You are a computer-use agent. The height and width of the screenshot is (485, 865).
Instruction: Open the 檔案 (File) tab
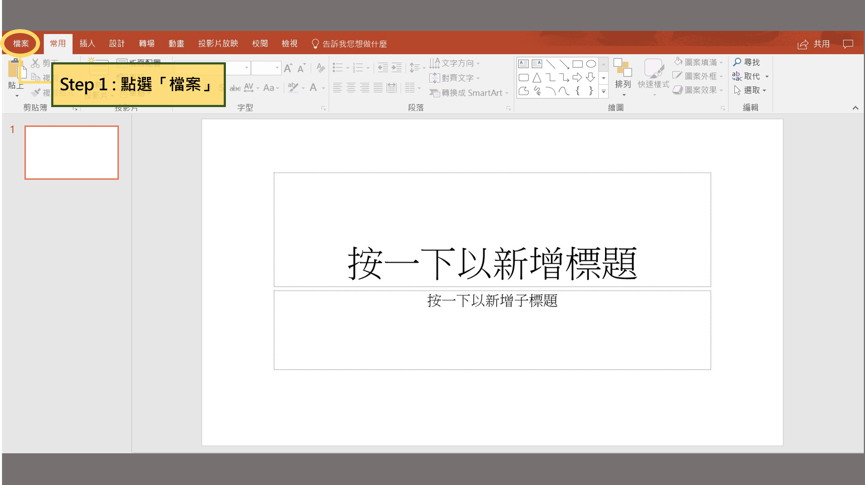click(21, 44)
